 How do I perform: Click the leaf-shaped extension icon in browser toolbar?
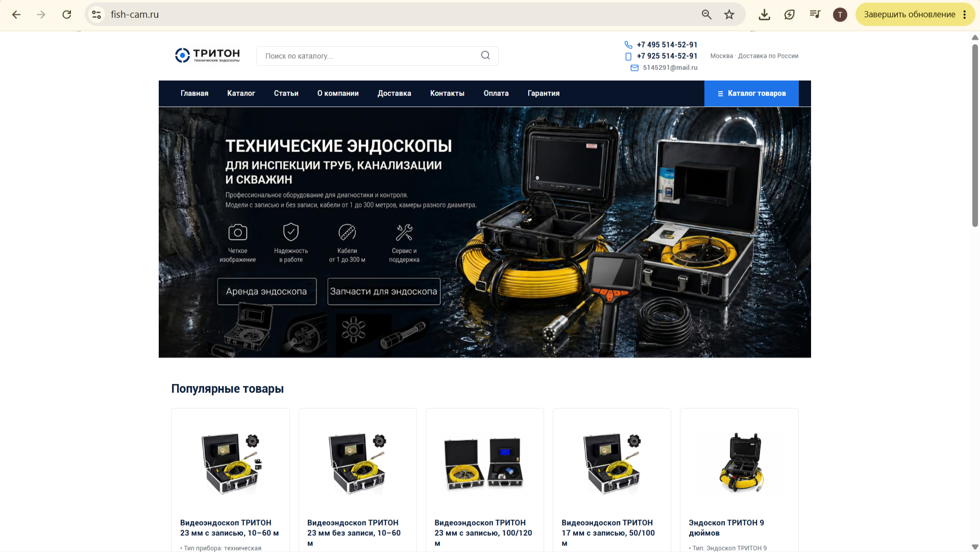(x=790, y=14)
